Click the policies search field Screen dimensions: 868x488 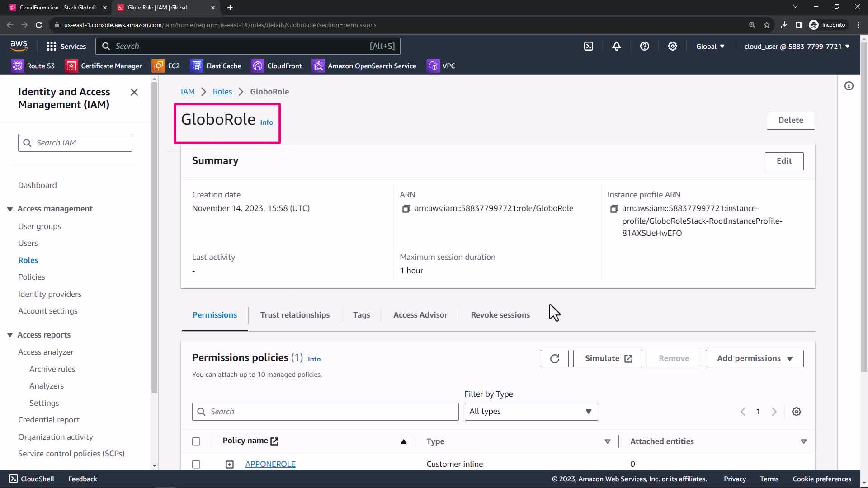(325, 412)
